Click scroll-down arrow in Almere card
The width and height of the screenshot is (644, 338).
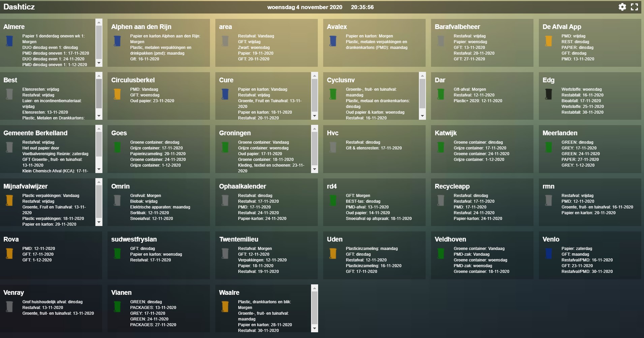click(x=99, y=63)
